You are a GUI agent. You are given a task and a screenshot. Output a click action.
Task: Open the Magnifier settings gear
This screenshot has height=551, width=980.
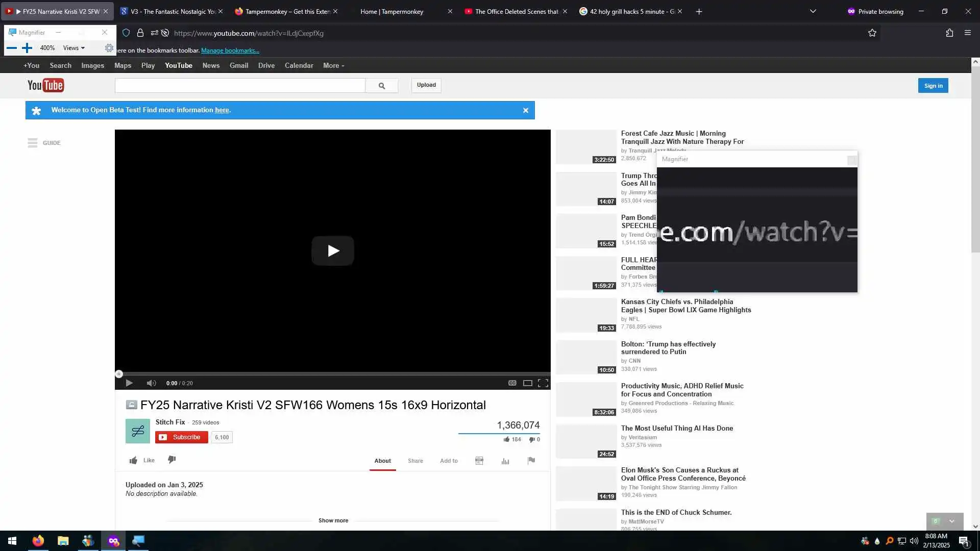109,48
